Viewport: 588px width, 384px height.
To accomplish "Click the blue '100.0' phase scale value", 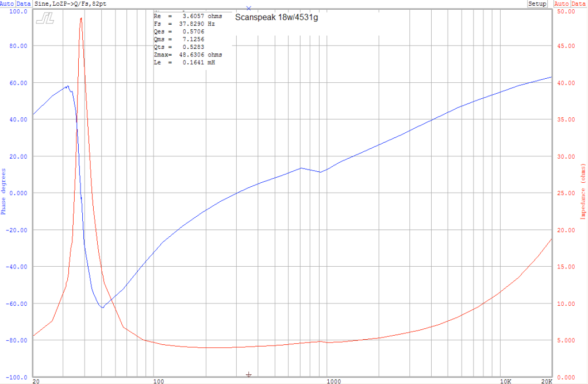I will (x=18, y=11).
